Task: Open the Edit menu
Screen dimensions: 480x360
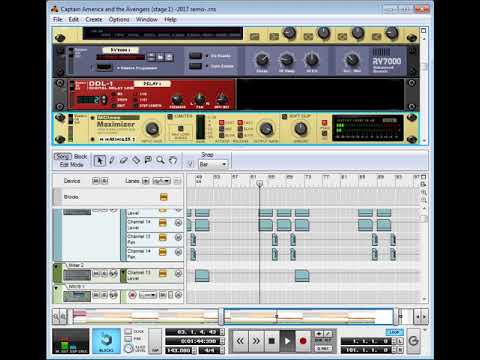Action: pyautogui.click(x=73, y=19)
